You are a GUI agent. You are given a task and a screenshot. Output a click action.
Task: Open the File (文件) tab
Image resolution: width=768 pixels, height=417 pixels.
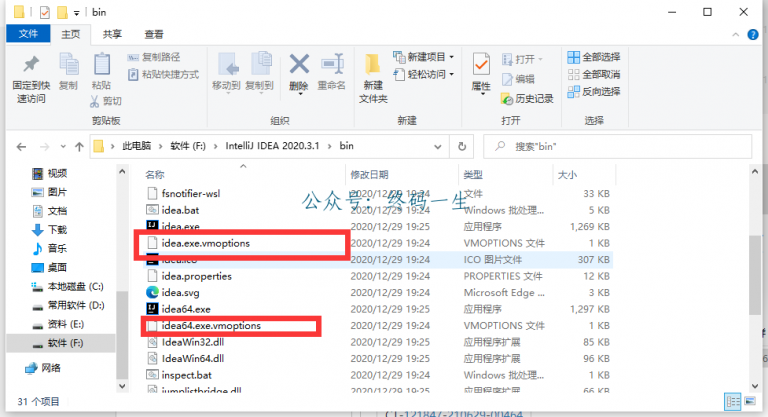28,34
